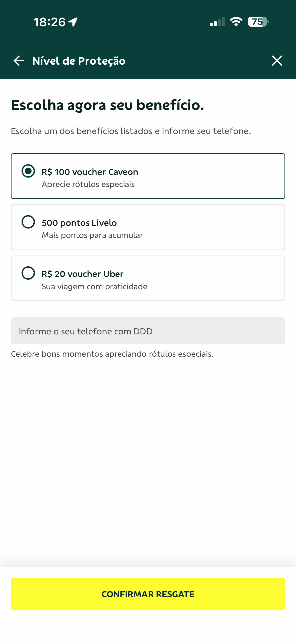Tap the Nível de Proteção header title
Image resolution: width=296 pixels, height=644 pixels.
tap(79, 61)
